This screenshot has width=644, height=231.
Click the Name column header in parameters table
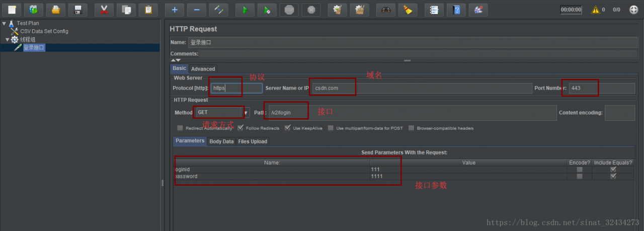point(272,163)
